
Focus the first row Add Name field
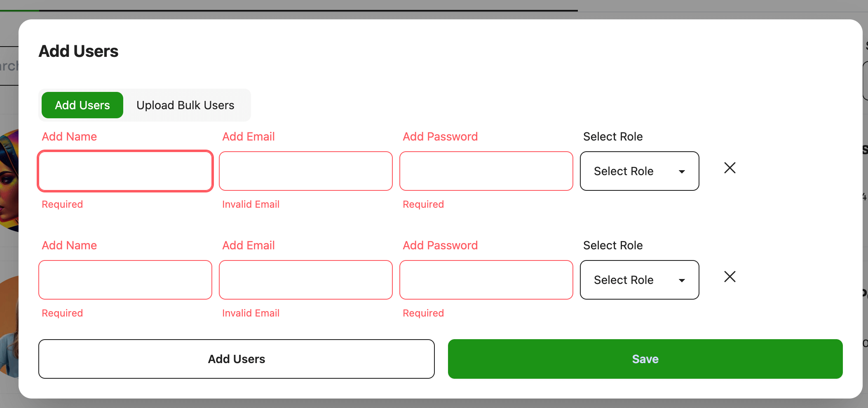pyautogui.click(x=125, y=171)
